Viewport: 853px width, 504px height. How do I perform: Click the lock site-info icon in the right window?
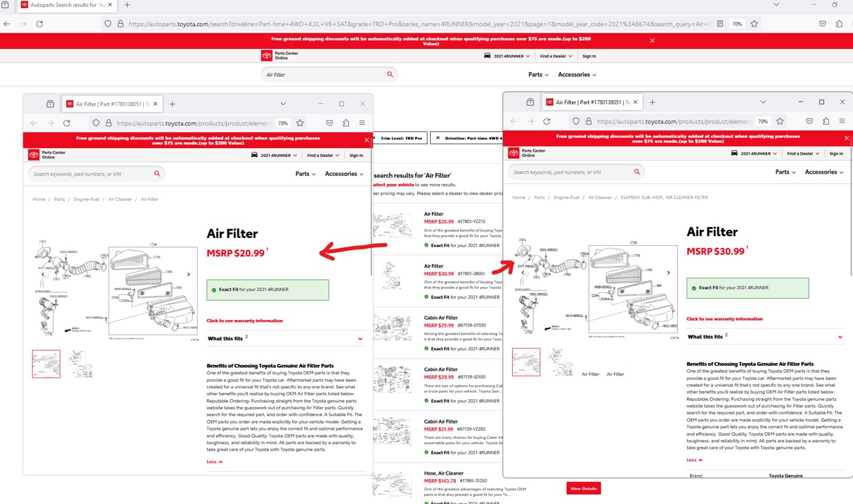point(588,122)
